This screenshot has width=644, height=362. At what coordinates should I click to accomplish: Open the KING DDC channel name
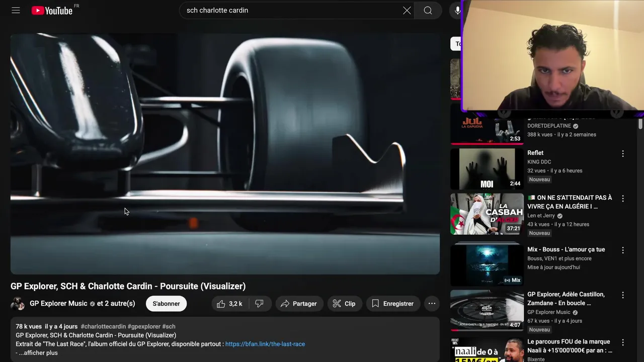click(539, 162)
